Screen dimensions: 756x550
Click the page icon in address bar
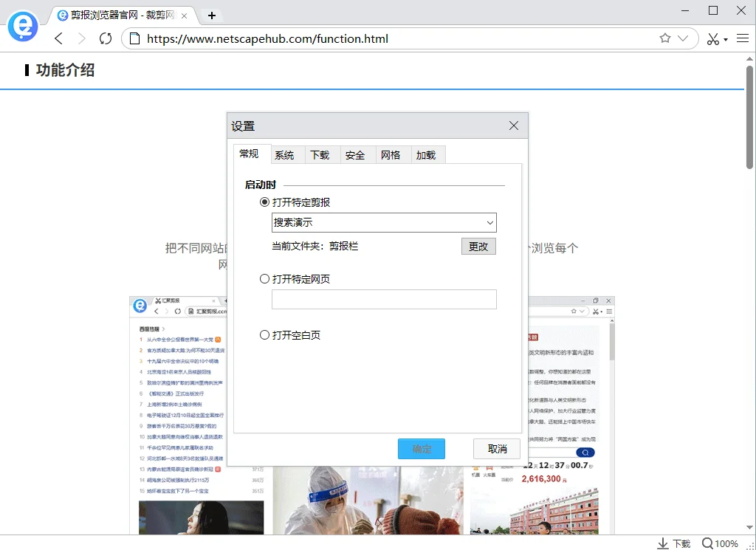pos(135,38)
